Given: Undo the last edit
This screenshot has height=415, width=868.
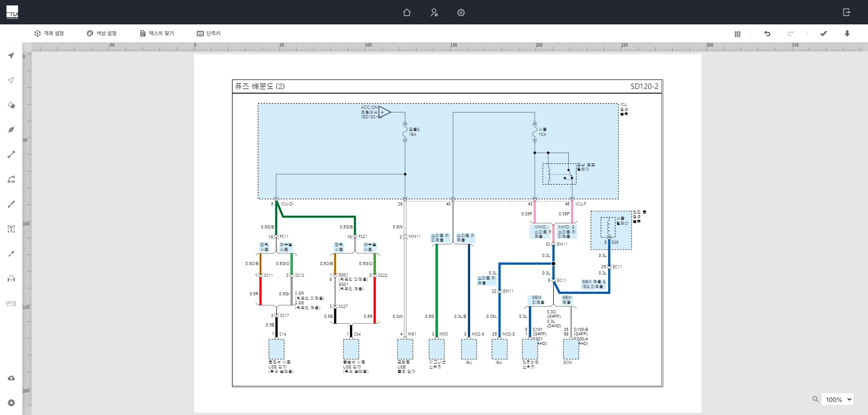Looking at the screenshot, I should click(767, 33).
